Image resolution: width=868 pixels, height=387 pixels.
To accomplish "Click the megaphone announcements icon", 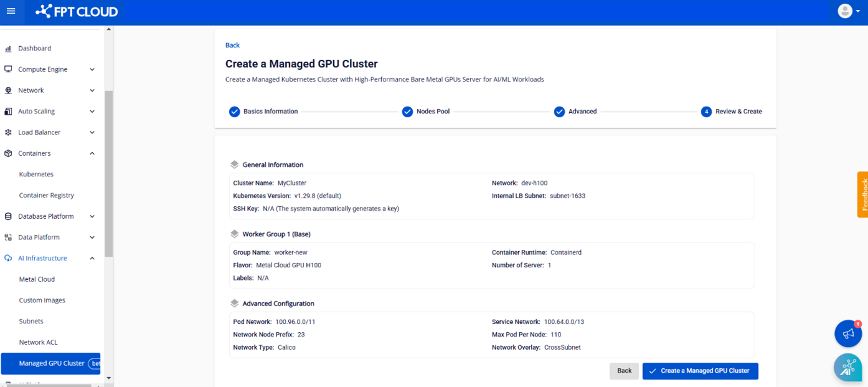I will point(848,333).
